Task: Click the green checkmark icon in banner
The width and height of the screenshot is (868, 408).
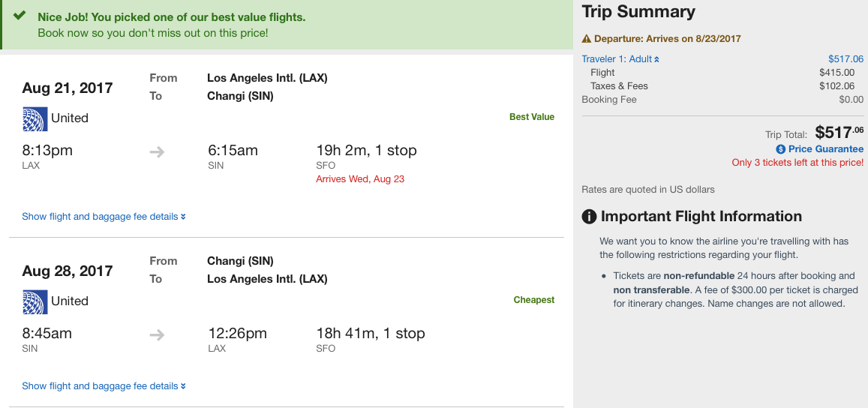Action: click(x=20, y=16)
